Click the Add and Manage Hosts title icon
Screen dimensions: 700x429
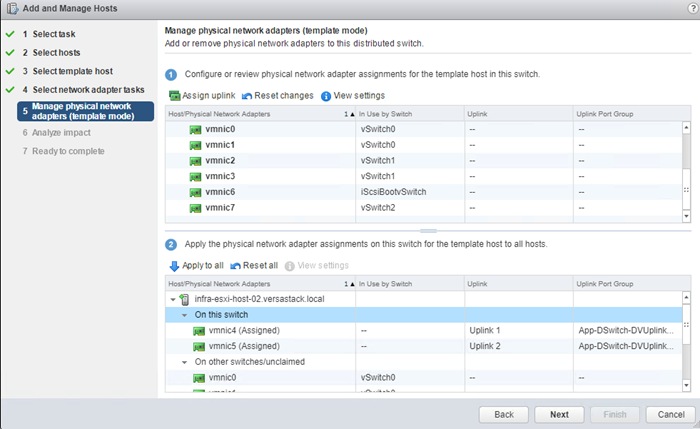click(12, 8)
